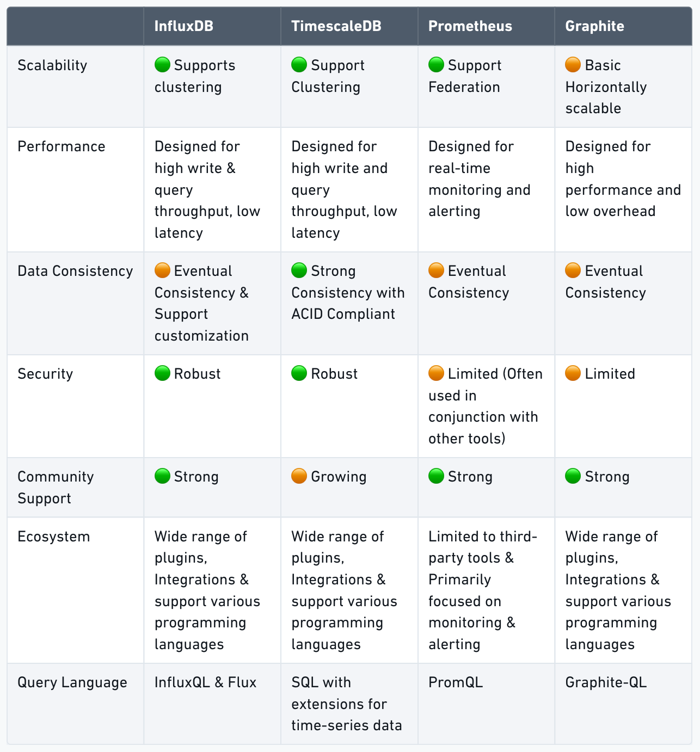Click the green dot in Graphite's Community Support cell
Screen dimensions: 700x752
[x=573, y=477]
